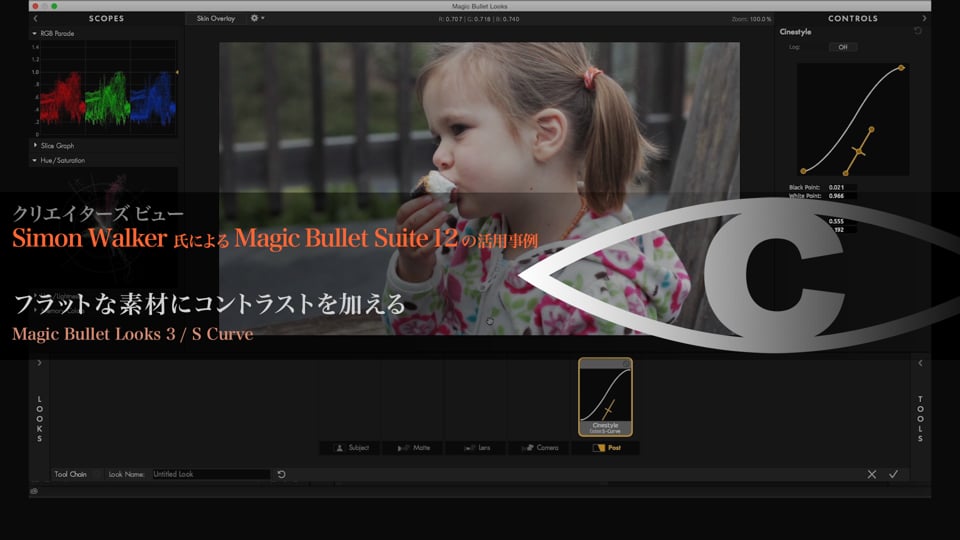Collapse the RGB Parade scope
The height and width of the screenshot is (540, 960).
(34, 34)
